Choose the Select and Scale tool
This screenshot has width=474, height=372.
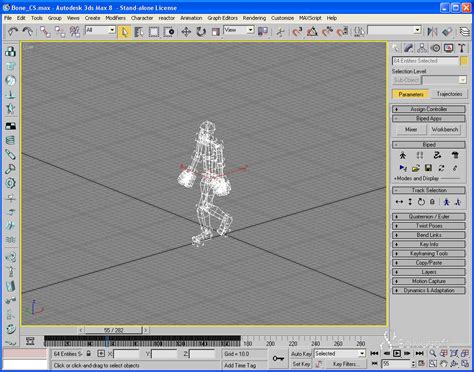coord(216,32)
